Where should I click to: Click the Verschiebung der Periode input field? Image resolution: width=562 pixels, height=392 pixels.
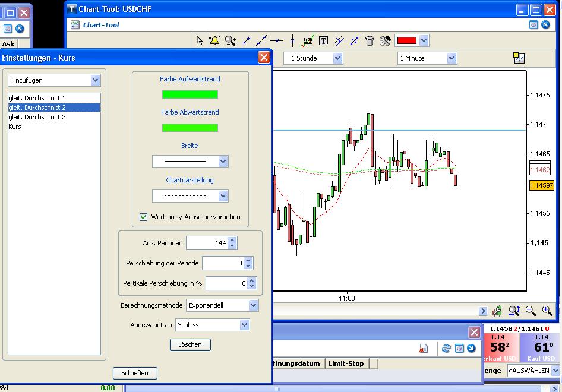click(x=223, y=263)
